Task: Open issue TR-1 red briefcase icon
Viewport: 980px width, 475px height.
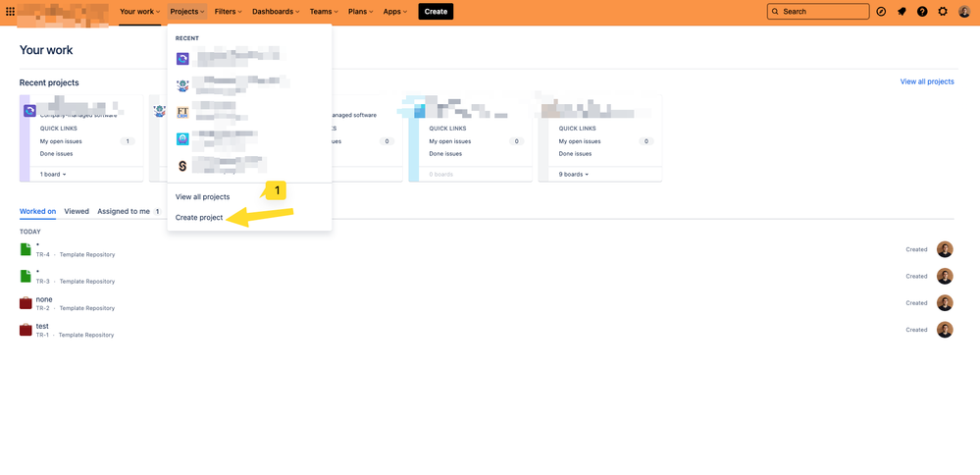Action: coord(26,330)
